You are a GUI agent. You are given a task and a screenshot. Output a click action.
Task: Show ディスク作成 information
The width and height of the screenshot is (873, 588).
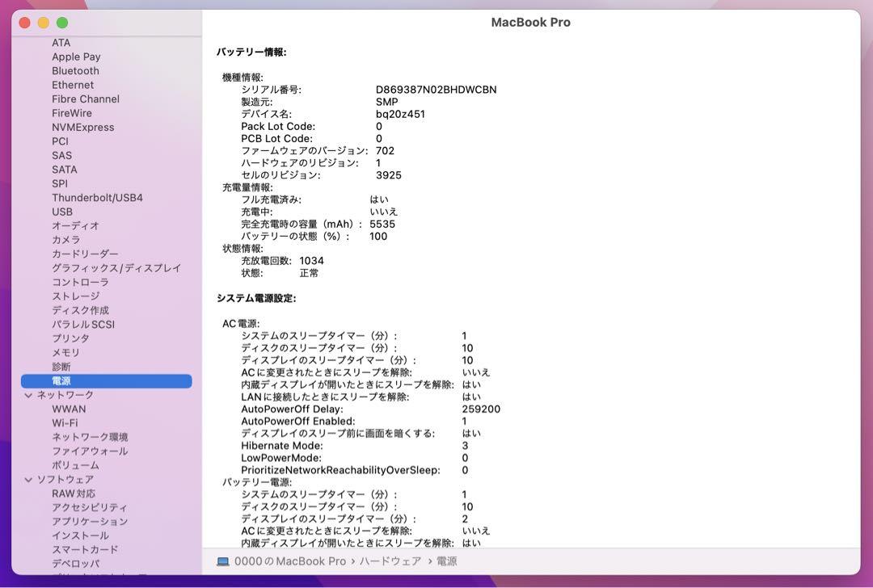click(81, 310)
